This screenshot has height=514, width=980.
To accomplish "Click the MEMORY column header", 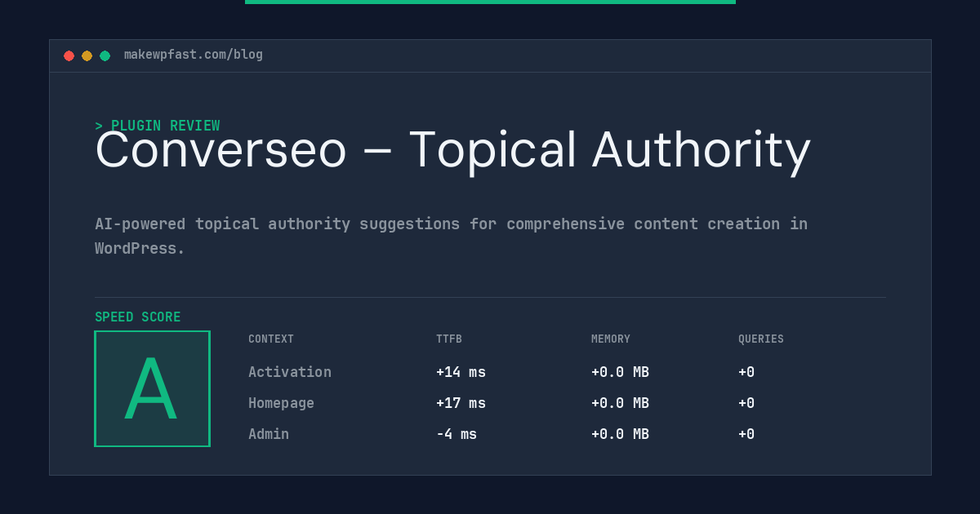I will [x=611, y=339].
